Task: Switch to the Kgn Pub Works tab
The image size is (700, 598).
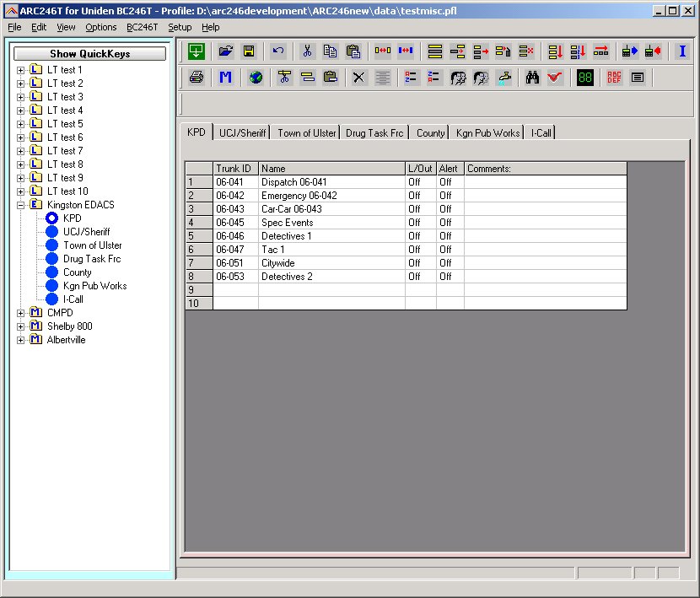Action: tap(488, 132)
